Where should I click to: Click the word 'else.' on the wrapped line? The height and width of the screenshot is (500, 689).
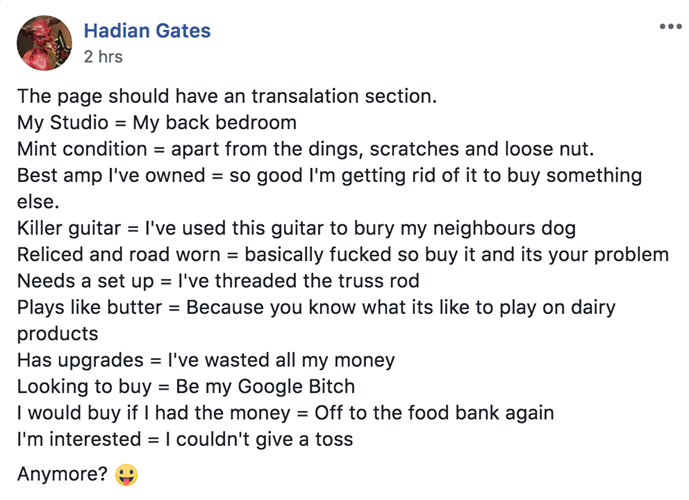click(38, 202)
